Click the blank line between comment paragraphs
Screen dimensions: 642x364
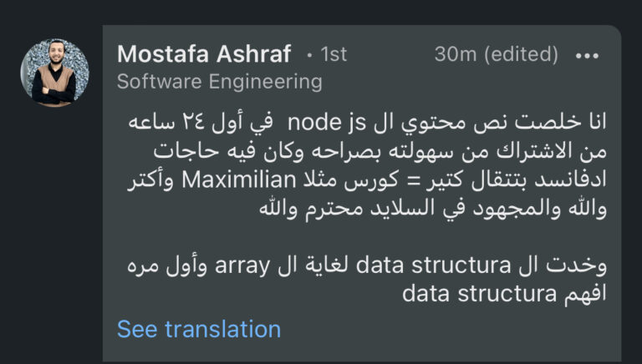368,238
